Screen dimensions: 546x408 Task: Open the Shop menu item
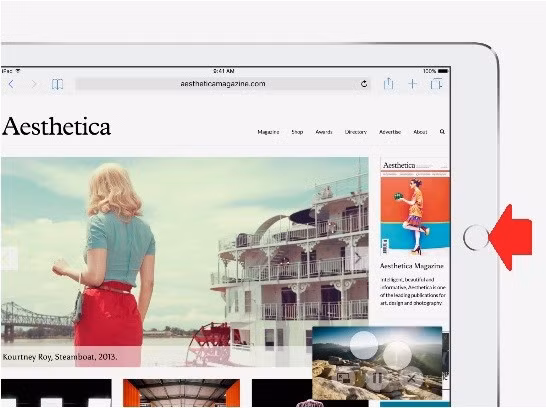[297, 132]
